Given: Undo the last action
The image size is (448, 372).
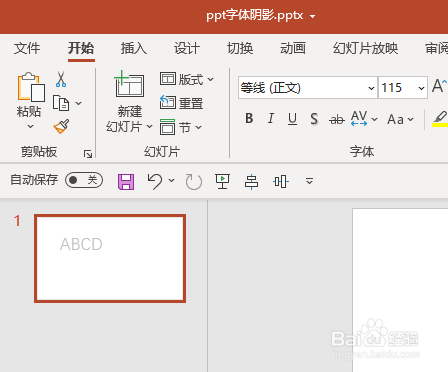Looking at the screenshot, I should 155,181.
